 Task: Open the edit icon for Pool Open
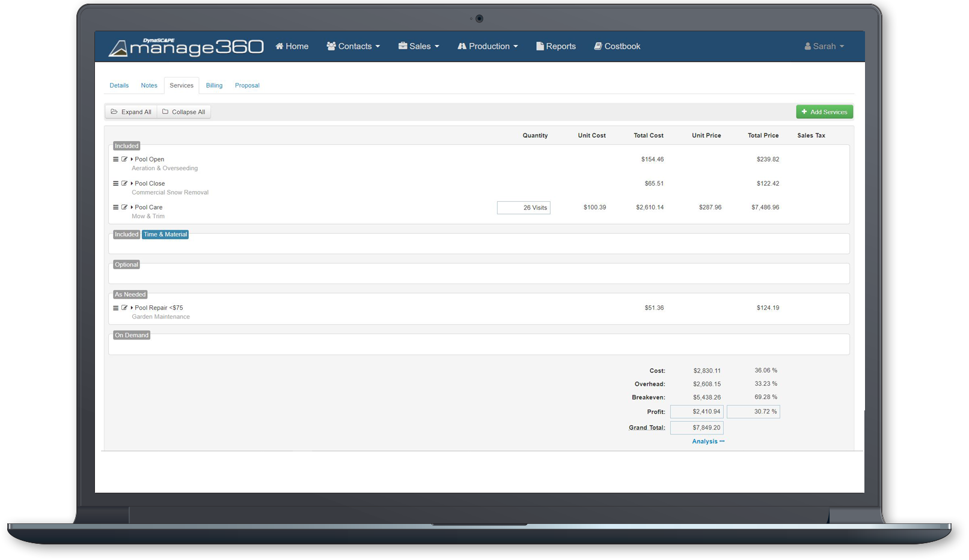[124, 159]
